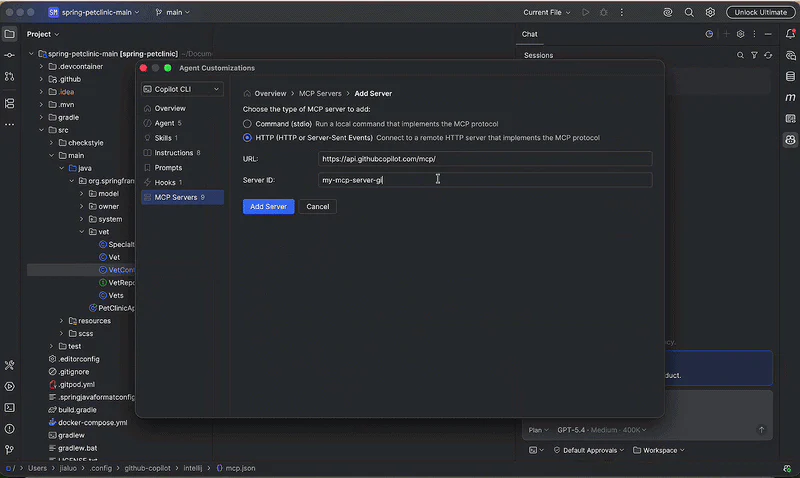This screenshot has width=800, height=478.
Task: Open the AI assistant swirl icon in title bar
Action: [667, 12]
